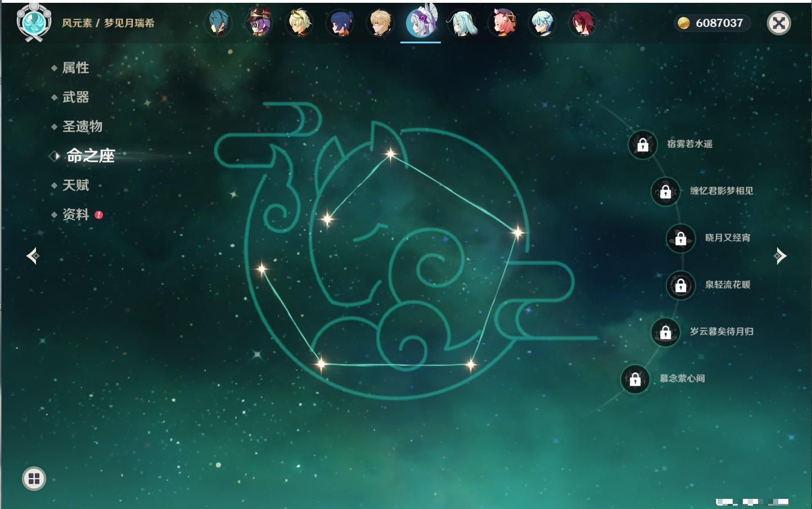This screenshot has height=509, width=812.
Task: Select the 资料 profile tab
Action: (x=75, y=214)
